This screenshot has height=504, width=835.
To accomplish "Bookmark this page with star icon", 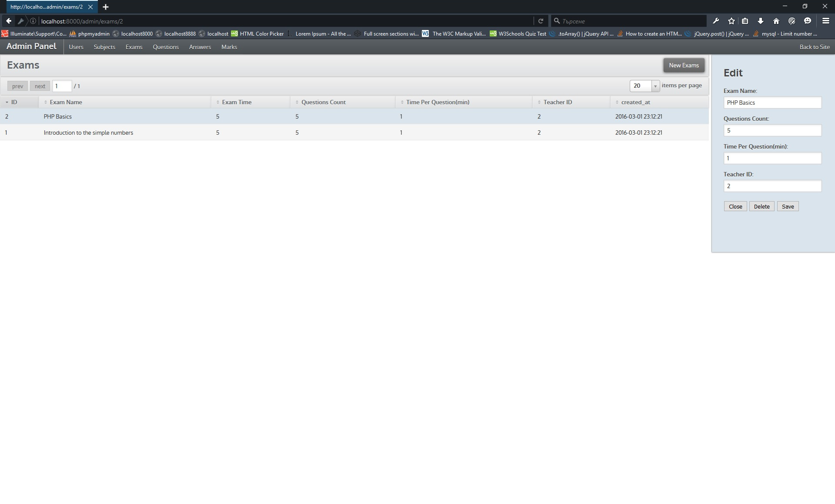I will coord(731,21).
